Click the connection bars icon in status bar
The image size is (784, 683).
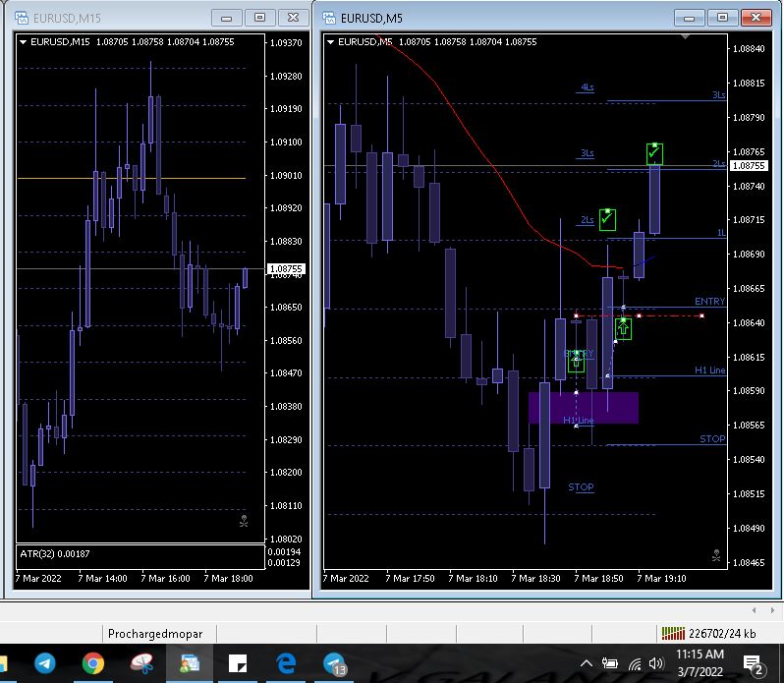coord(673,634)
